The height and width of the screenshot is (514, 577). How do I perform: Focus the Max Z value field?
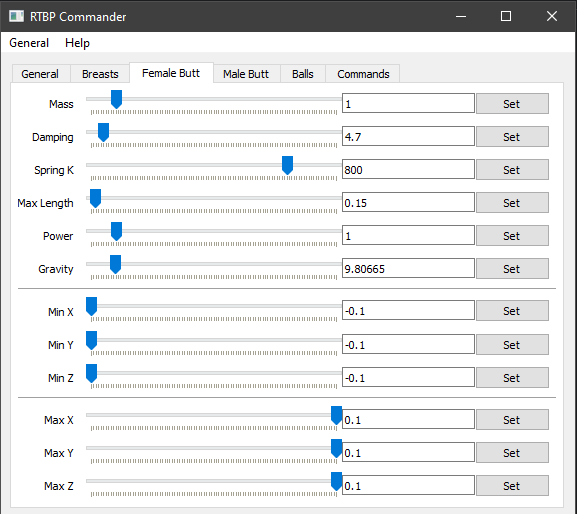point(408,485)
